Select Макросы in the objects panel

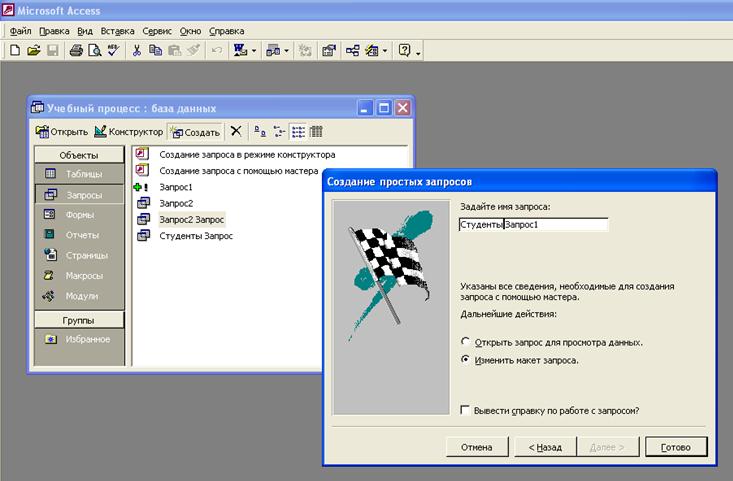(x=79, y=276)
